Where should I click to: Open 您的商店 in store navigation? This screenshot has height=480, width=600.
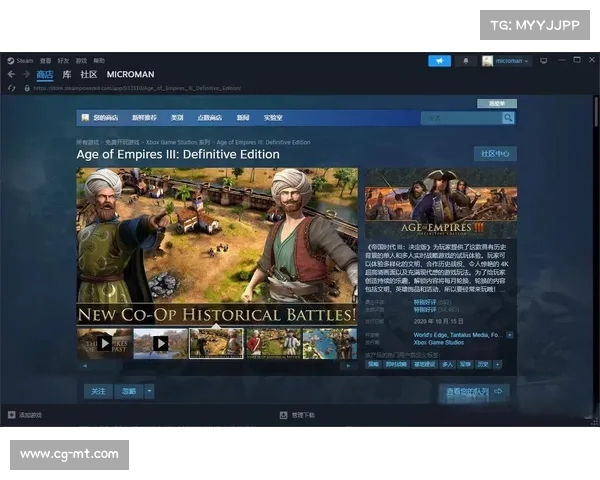[x=106, y=118]
